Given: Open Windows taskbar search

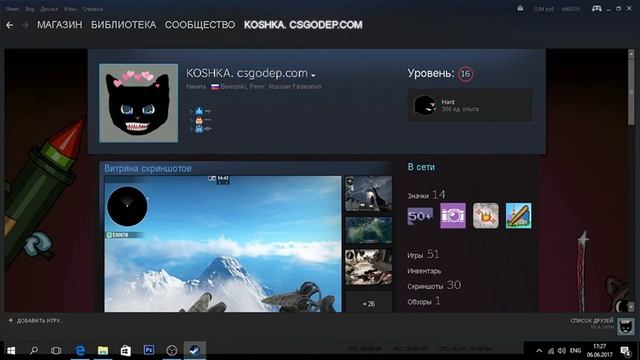Looking at the screenshot, I should (34, 350).
